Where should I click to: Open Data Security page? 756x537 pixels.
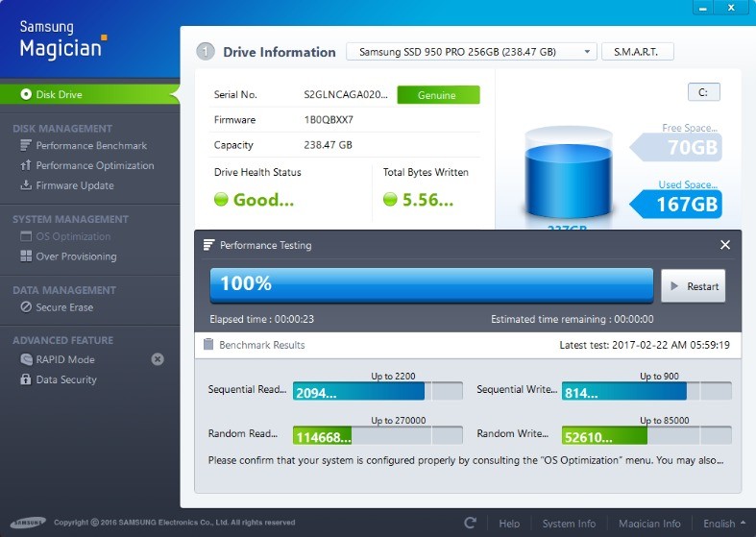(66, 379)
